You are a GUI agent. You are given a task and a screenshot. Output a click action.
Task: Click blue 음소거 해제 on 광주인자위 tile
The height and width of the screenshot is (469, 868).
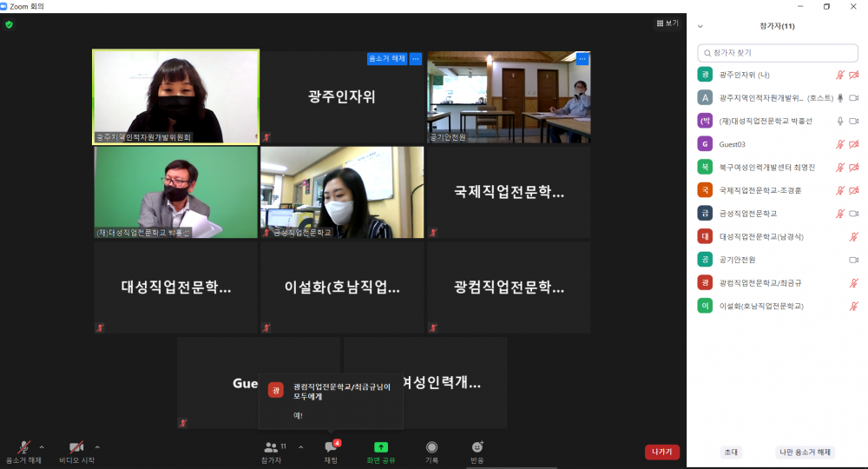(386, 59)
